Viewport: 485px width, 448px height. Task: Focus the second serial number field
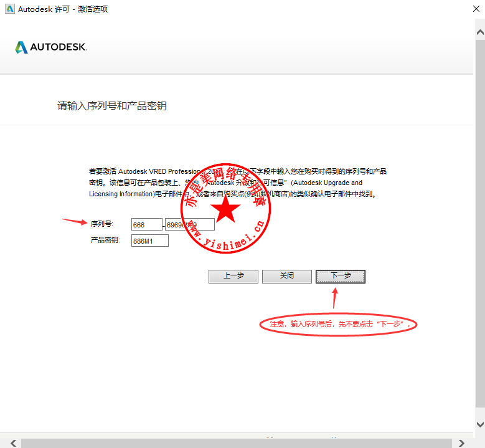190,224
